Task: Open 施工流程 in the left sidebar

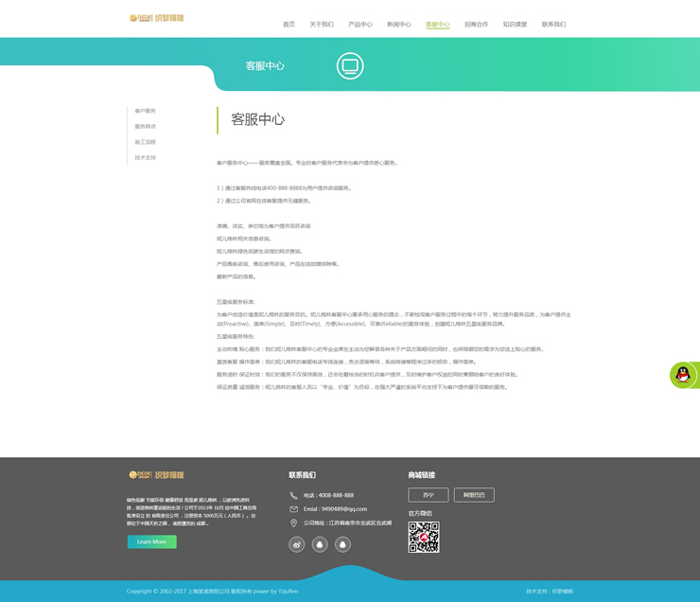Action: pos(145,142)
